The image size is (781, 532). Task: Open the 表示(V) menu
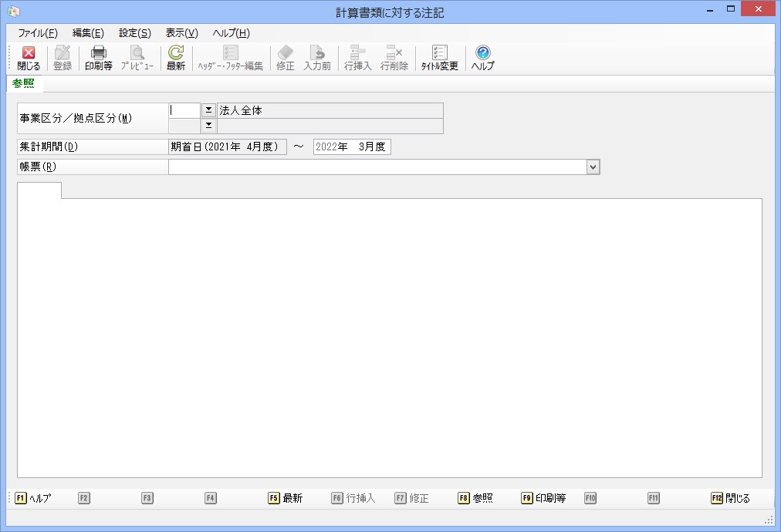coord(181,33)
